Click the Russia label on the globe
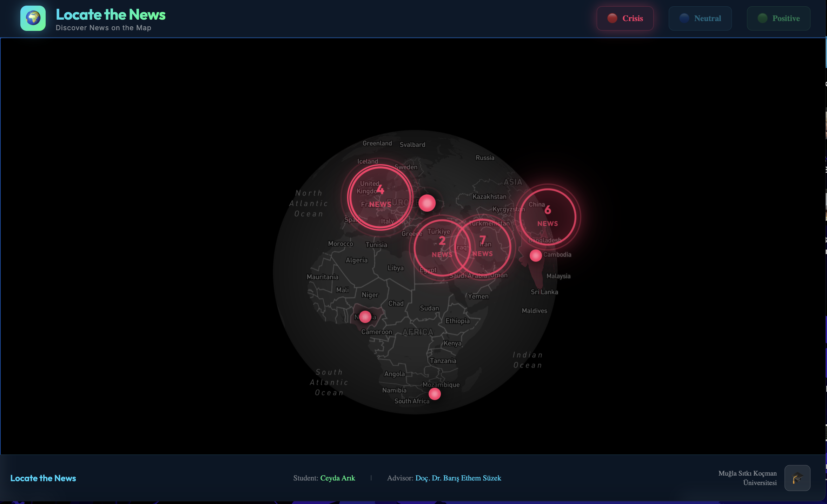 (x=485, y=158)
